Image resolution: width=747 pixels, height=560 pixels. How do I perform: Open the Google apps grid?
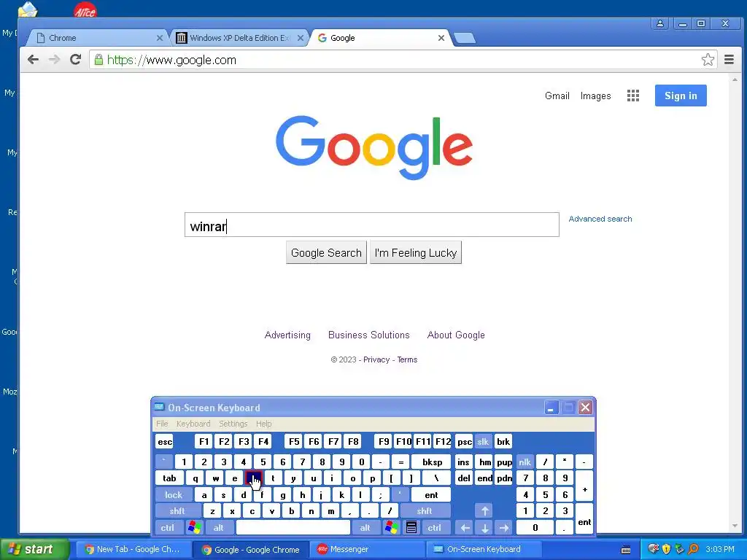pos(632,96)
